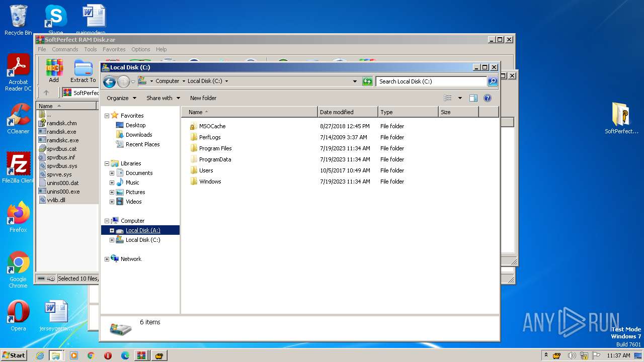Image resolution: width=644 pixels, height=362 pixels.
Task: Open WinRAR Tools menu
Action: [91, 49]
